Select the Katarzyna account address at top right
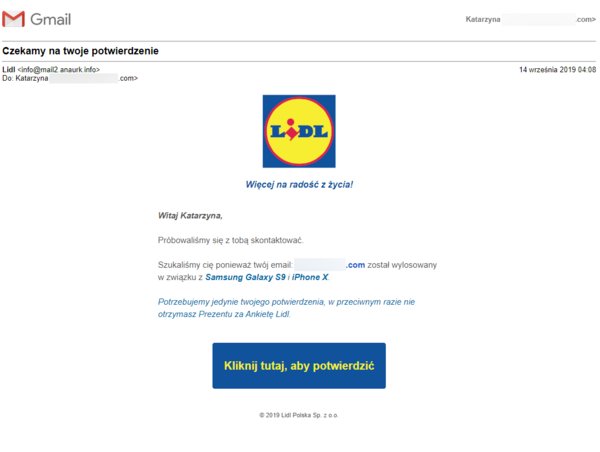 point(530,19)
